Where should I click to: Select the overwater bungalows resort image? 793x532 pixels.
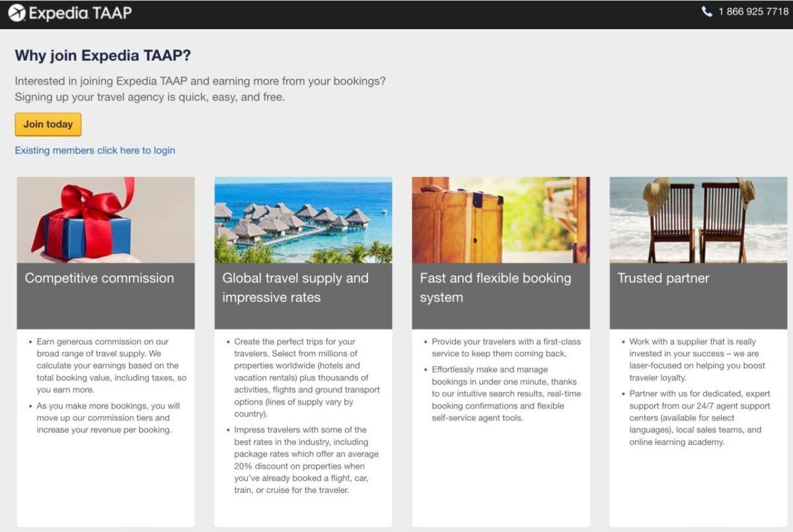[303, 220]
